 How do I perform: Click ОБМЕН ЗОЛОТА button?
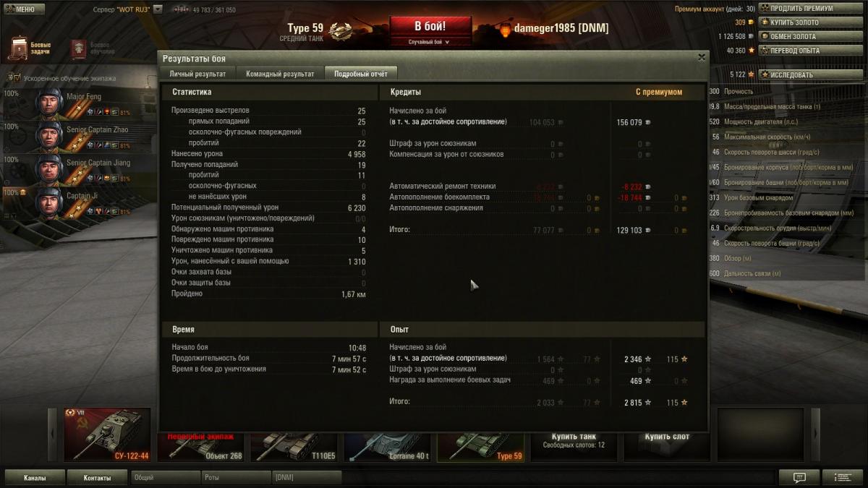click(811, 36)
